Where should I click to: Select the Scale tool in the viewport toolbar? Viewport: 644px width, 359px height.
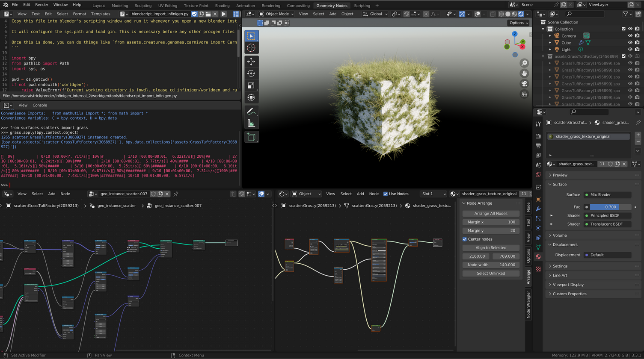[x=251, y=85]
